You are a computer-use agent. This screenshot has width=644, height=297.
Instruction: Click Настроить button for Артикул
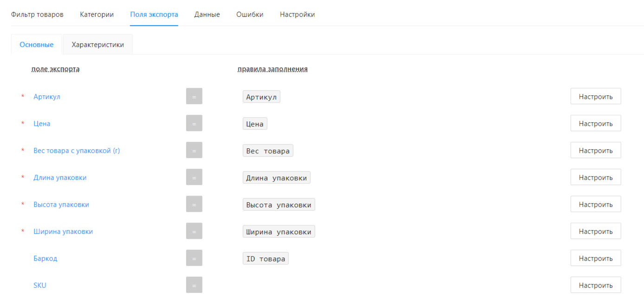point(595,97)
